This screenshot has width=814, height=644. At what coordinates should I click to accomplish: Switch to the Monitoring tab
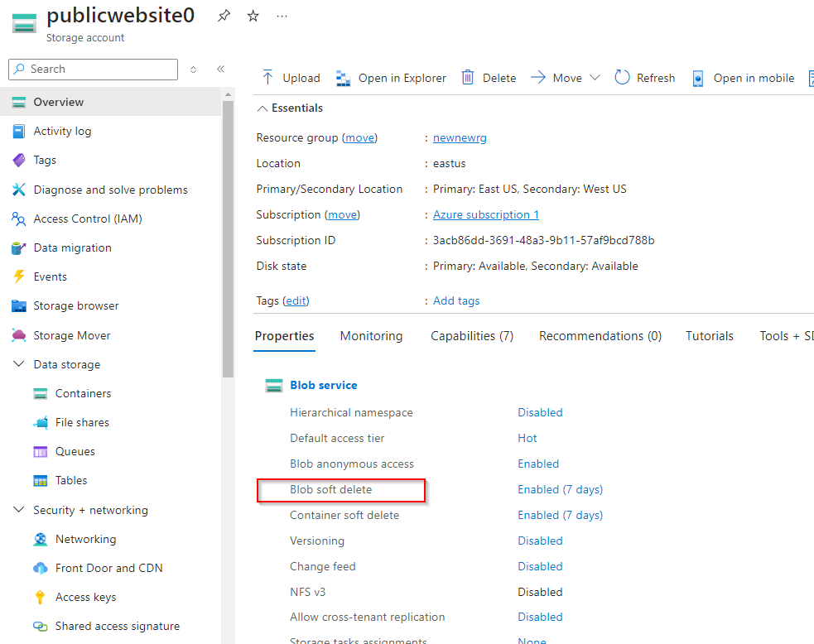click(371, 336)
